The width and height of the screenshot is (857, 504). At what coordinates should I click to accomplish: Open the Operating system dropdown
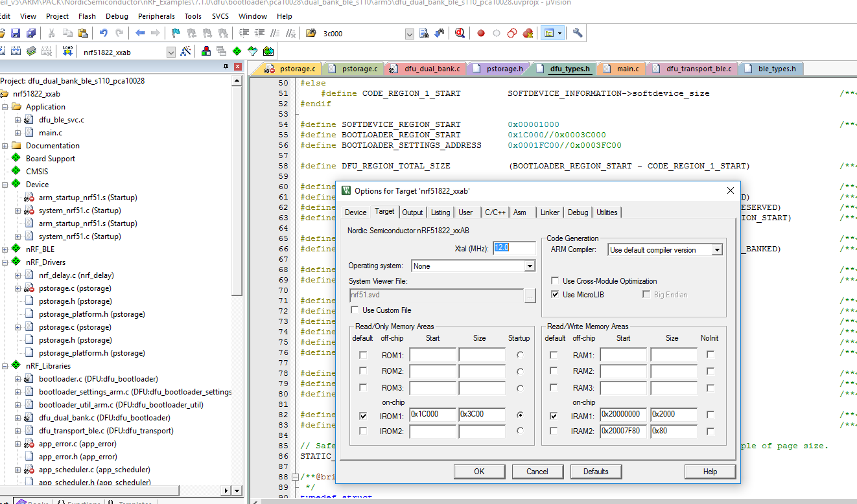click(x=530, y=266)
